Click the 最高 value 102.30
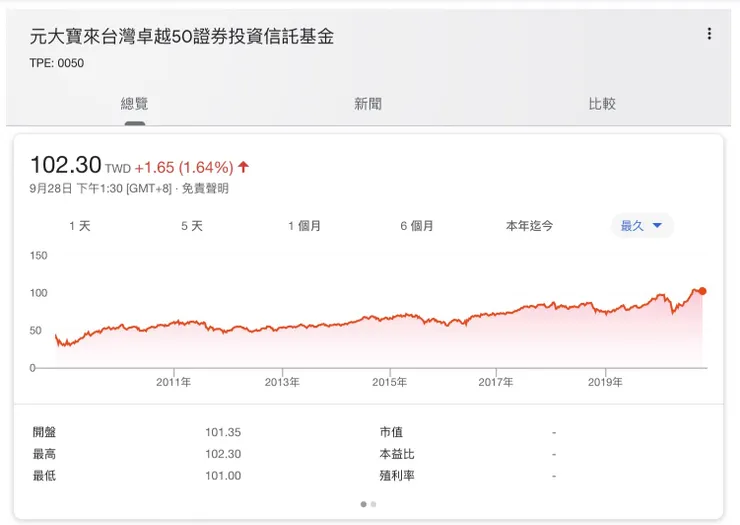The image size is (740, 525). pos(223,454)
